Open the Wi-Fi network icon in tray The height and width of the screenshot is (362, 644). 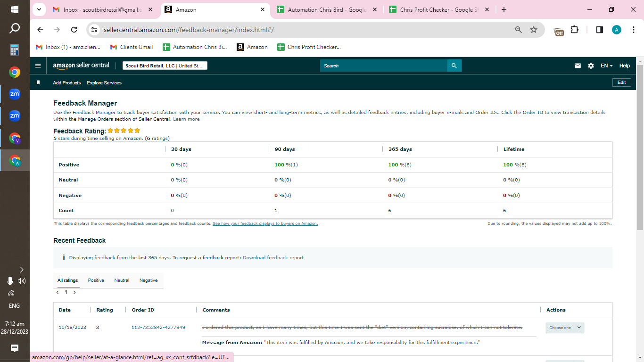(11, 293)
